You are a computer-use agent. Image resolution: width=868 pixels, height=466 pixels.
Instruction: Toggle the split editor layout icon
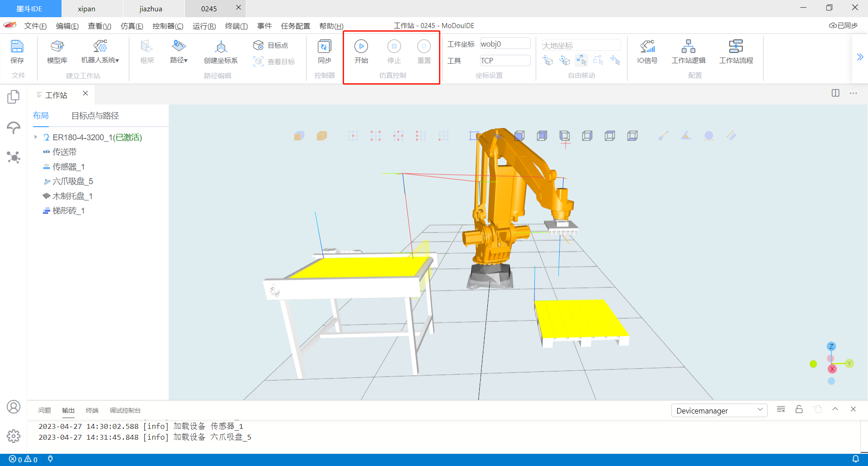tap(835, 93)
